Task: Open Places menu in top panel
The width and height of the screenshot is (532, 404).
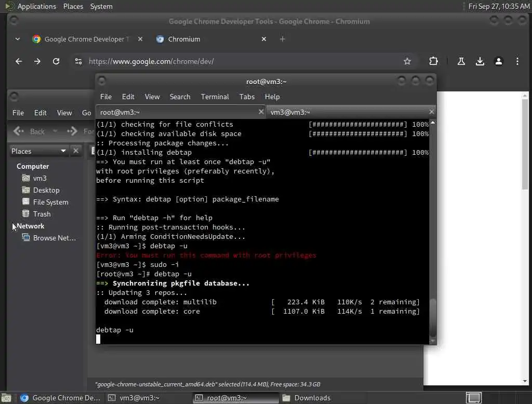Action: 73,6
